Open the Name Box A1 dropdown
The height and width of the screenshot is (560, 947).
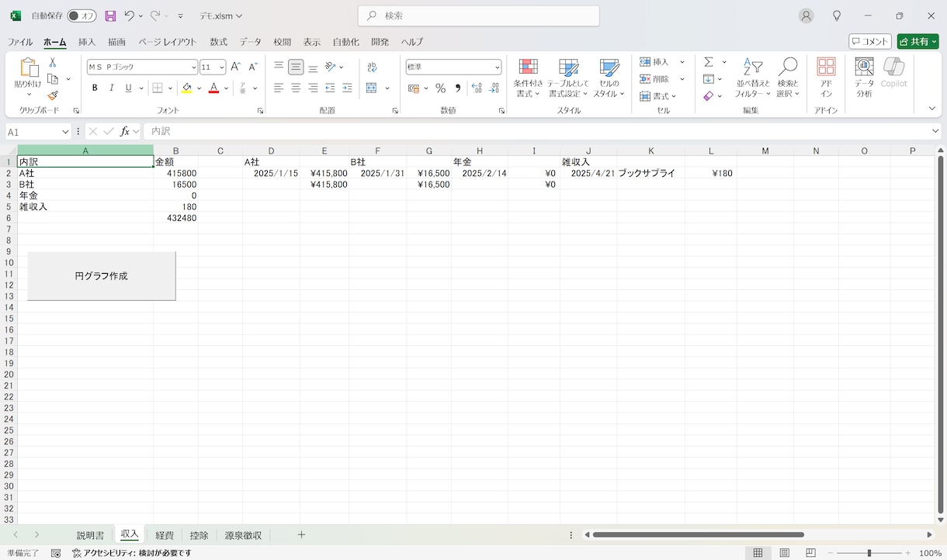(x=64, y=132)
